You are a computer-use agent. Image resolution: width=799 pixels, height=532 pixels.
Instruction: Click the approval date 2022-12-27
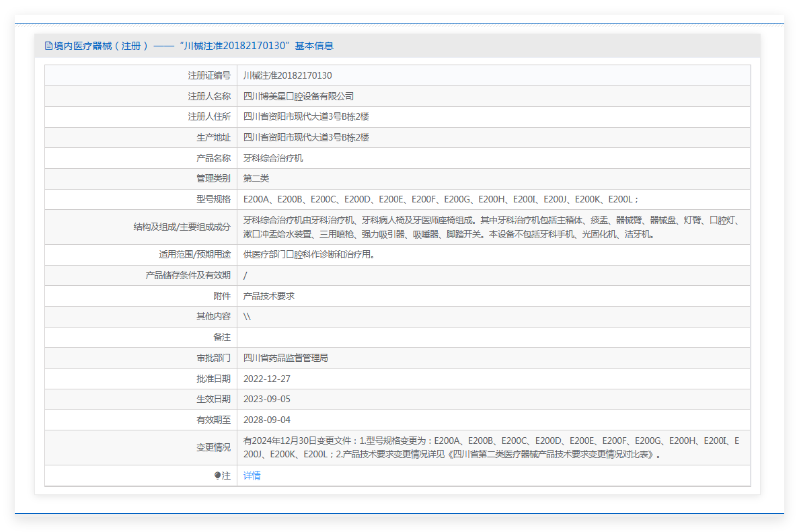click(x=266, y=379)
